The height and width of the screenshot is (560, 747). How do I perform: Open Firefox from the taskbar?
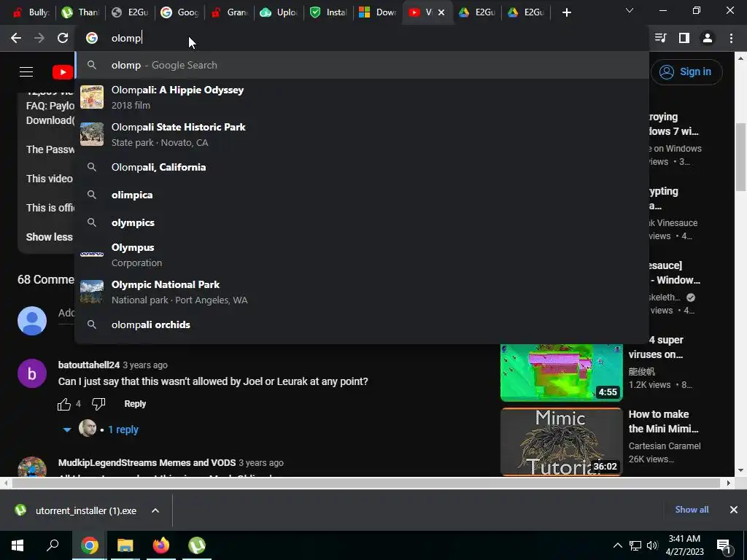coord(161,545)
